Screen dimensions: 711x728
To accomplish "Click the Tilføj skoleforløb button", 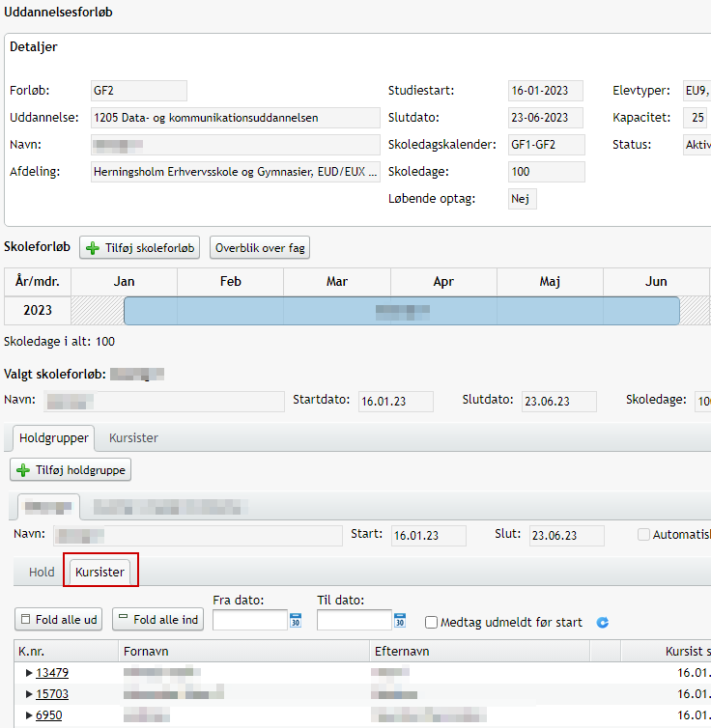I will click(139, 248).
